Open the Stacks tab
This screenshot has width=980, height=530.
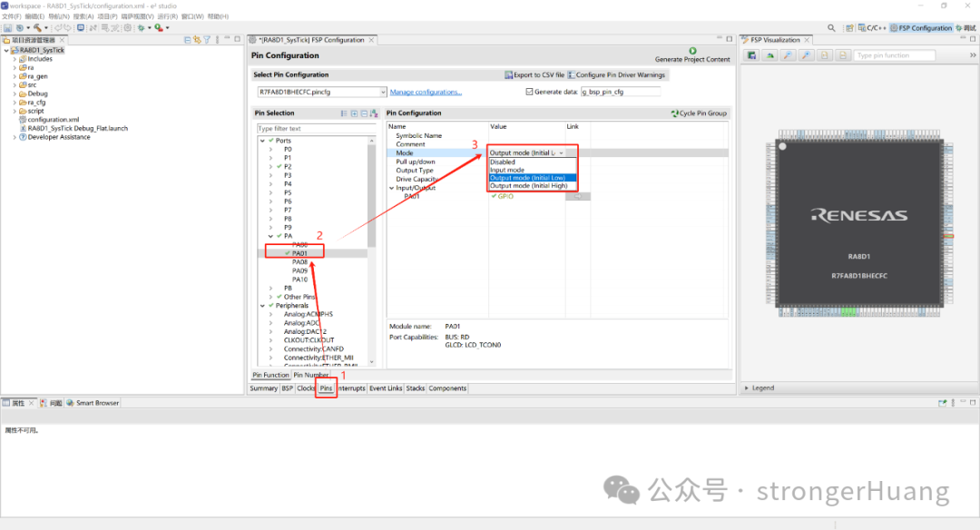tap(416, 388)
